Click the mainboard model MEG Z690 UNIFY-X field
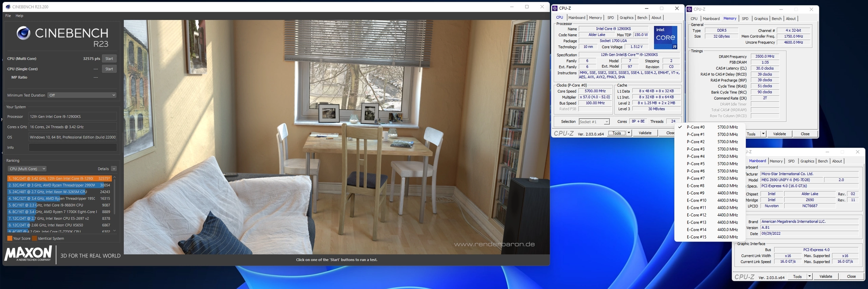This screenshot has width=868, height=289. pyautogui.click(x=792, y=180)
